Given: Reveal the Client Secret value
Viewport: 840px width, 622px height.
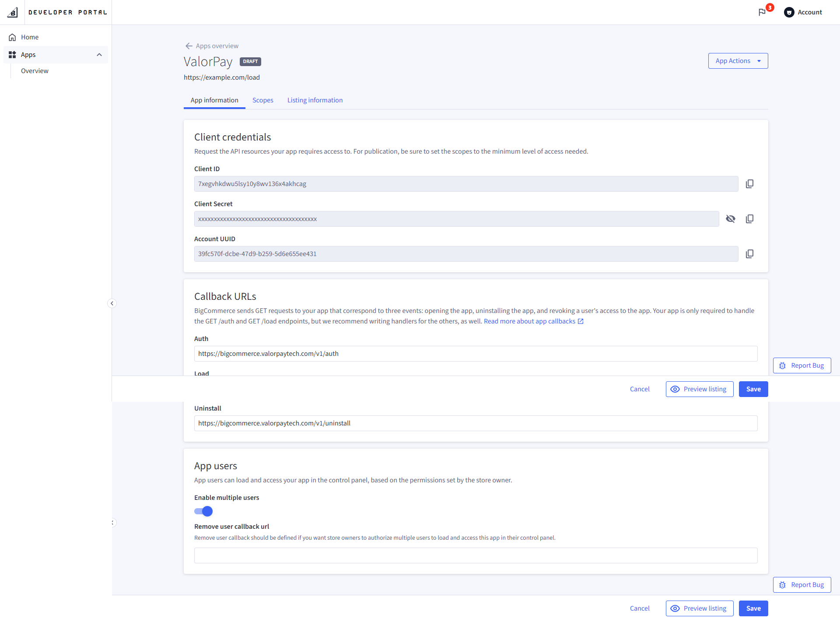Looking at the screenshot, I should pos(731,219).
